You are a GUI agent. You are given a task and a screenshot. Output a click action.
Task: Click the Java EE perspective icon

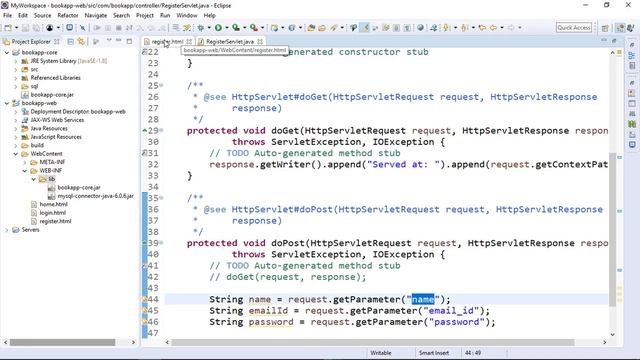point(620,28)
